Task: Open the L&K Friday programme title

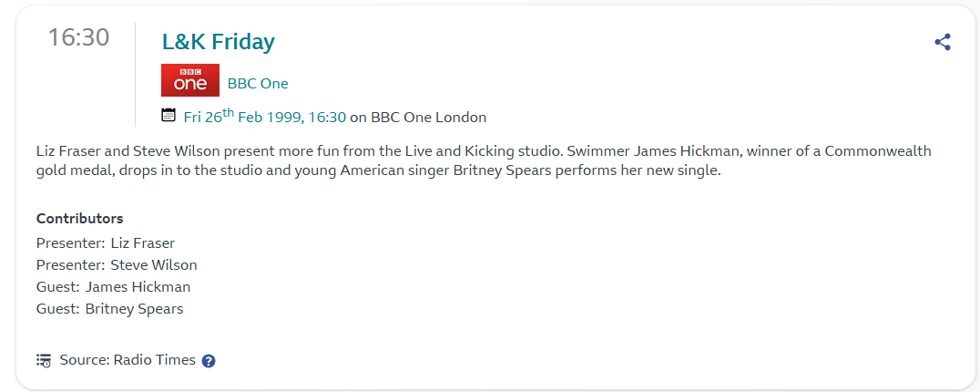Action: point(219,41)
